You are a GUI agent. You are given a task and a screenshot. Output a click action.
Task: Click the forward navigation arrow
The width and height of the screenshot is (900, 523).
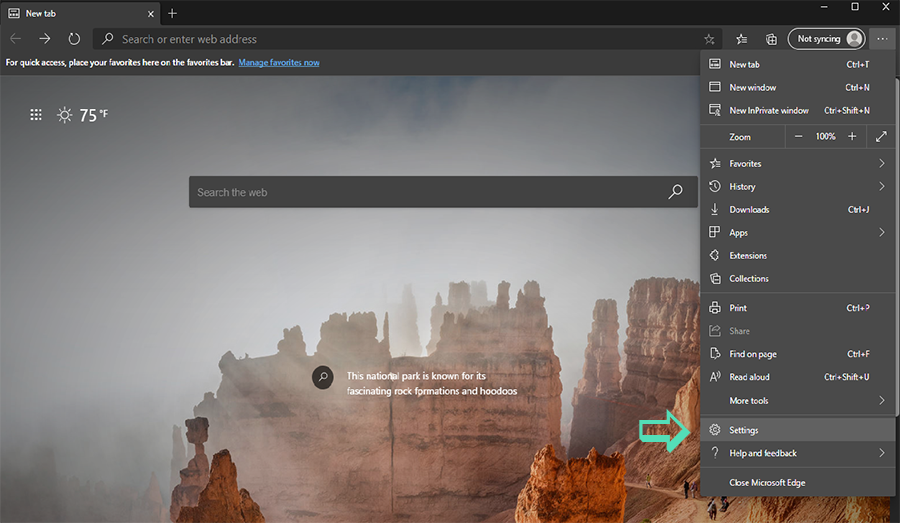tap(45, 39)
